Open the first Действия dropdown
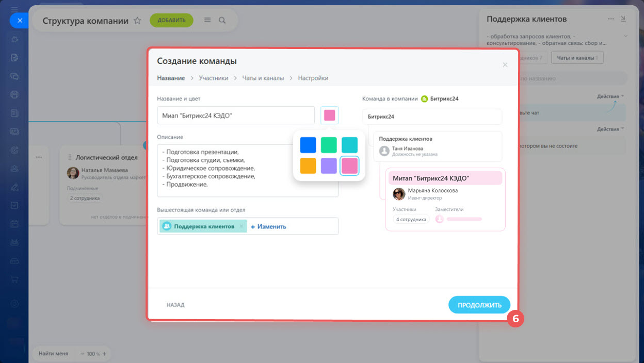Image resolution: width=644 pixels, height=363 pixels. pos(610,96)
